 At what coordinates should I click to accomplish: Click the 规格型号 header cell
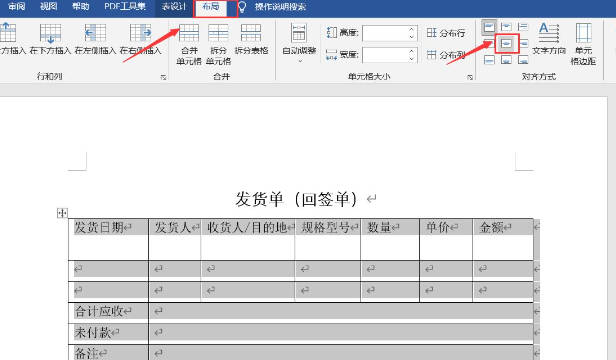328,239
